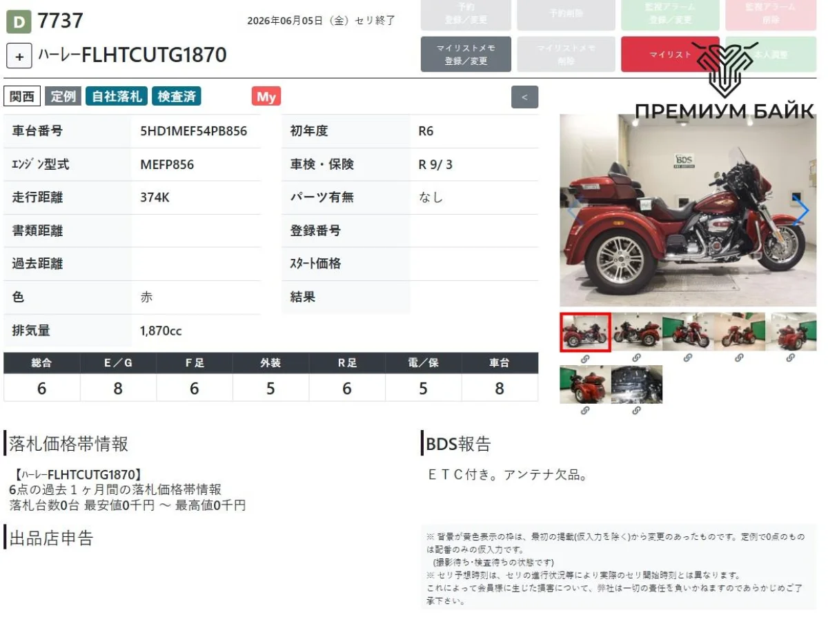Click the 車台 score column header

pyautogui.click(x=500, y=363)
